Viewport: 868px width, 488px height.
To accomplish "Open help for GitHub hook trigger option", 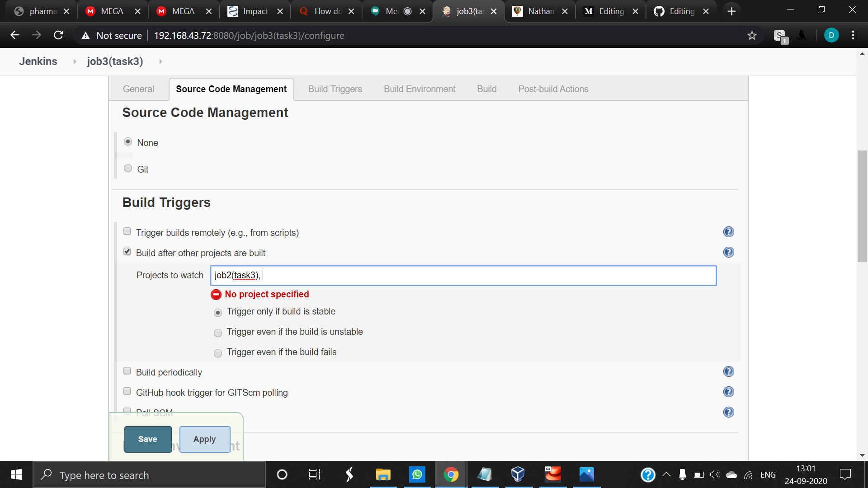I will pos(728,392).
